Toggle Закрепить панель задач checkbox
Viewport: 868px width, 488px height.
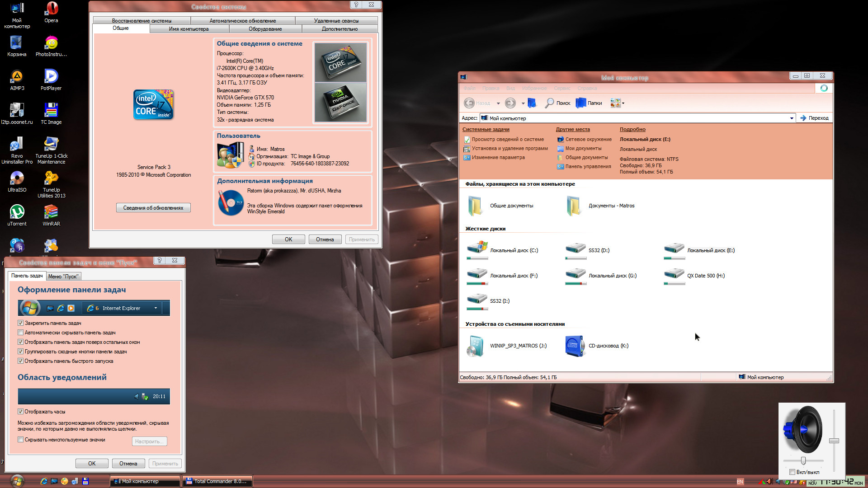[20, 323]
